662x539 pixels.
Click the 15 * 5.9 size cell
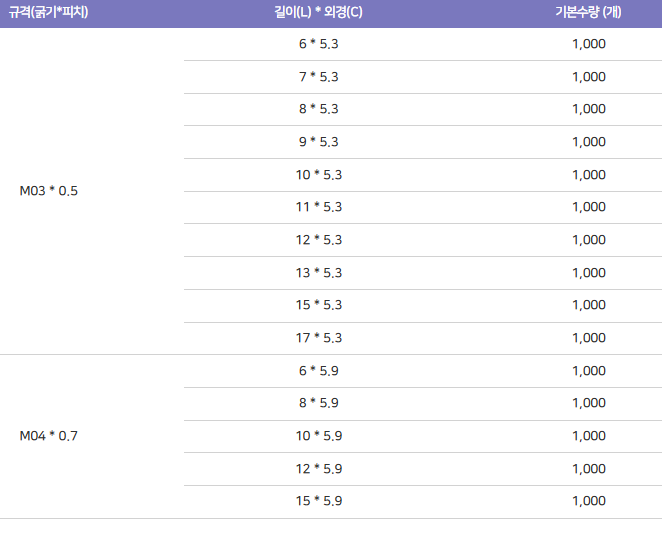click(319, 501)
